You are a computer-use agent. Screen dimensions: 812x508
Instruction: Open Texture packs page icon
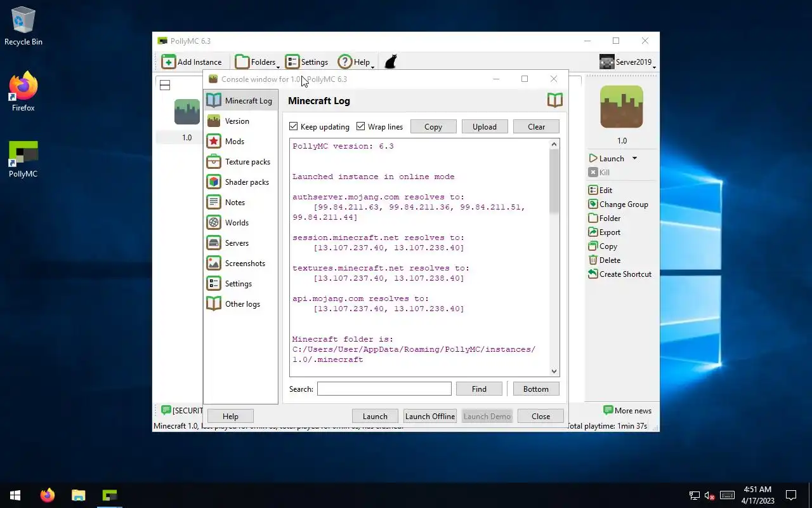coord(214,161)
